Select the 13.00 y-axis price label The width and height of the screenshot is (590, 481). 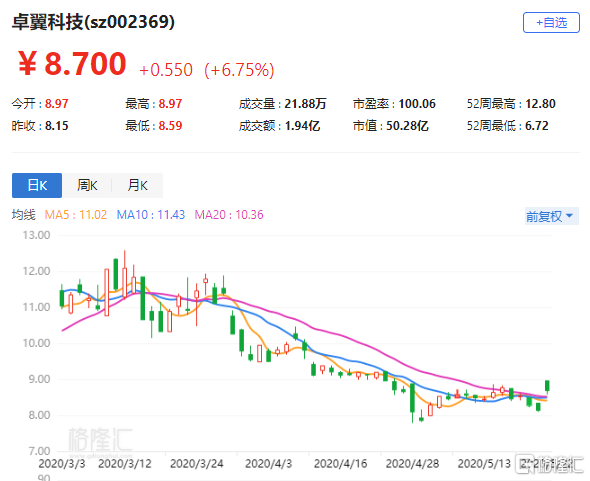tap(36, 235)
